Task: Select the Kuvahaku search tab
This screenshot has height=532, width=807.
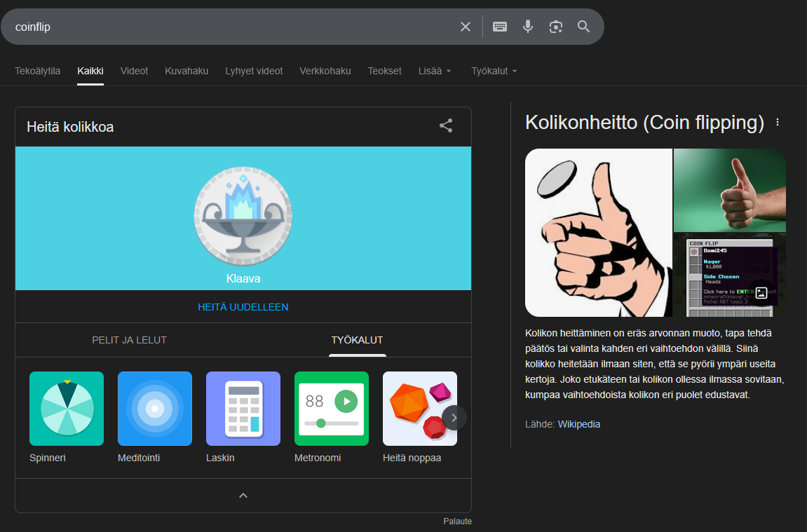Action: [187, 71]
